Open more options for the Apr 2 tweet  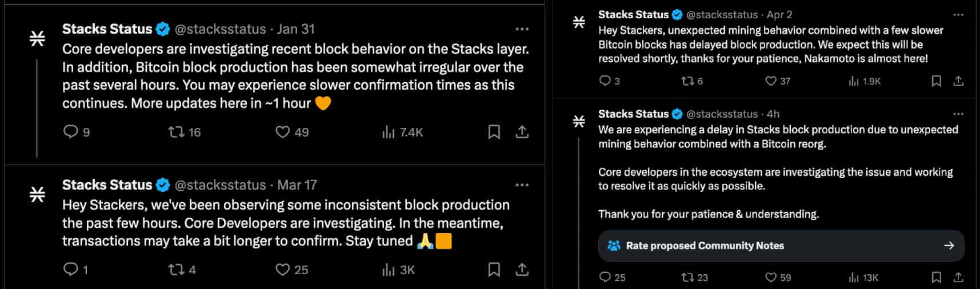[x=958, y=15]
